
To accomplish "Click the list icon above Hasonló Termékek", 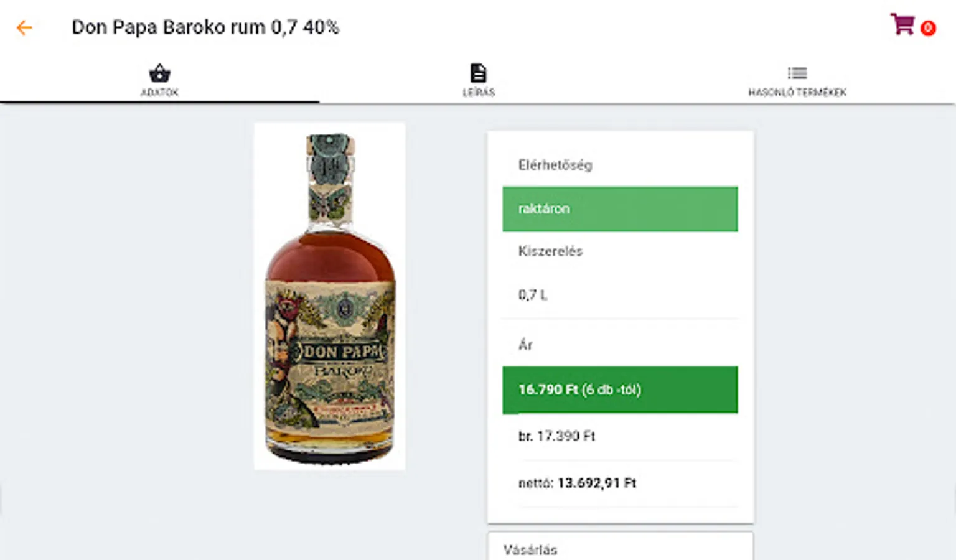I will tap(797, 73).
